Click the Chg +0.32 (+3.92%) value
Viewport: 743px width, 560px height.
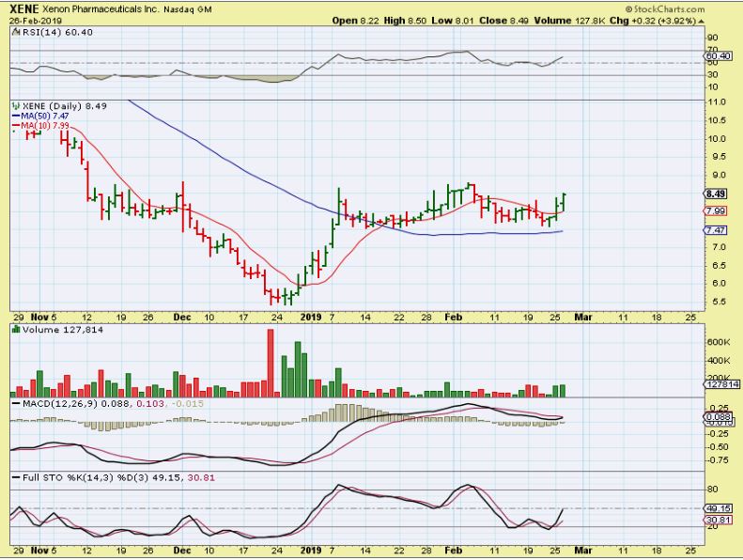(653, 21)
